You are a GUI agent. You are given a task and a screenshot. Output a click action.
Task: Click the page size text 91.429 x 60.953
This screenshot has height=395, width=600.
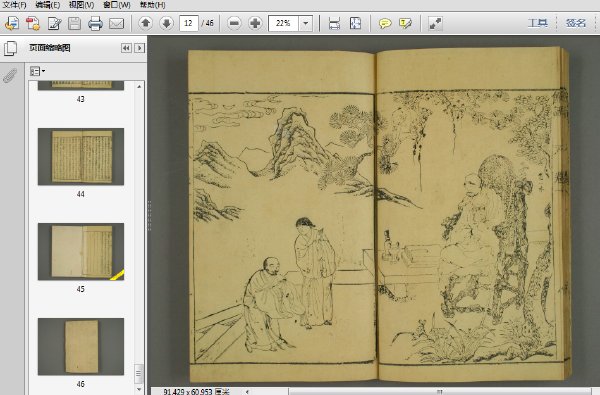(x=196, y=392)
